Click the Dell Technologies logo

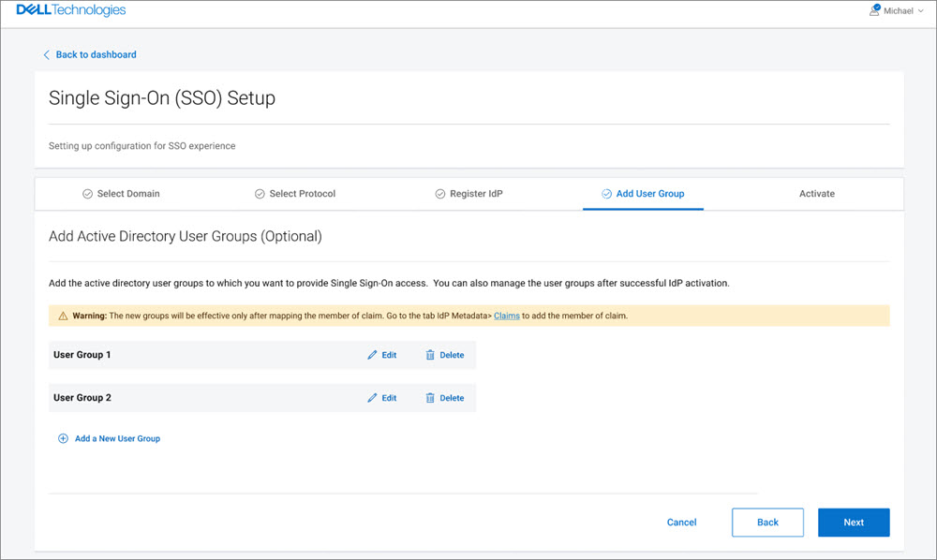[x=71, y=9]
